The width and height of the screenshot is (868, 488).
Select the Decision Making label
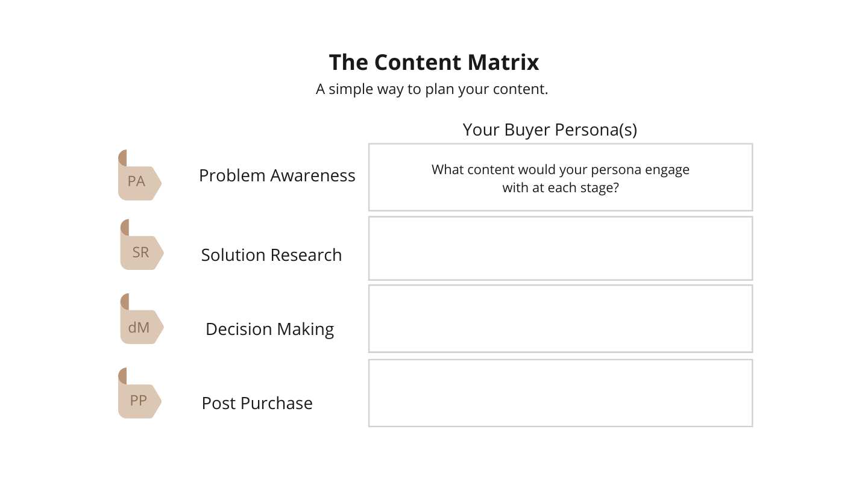coord(269,329)
